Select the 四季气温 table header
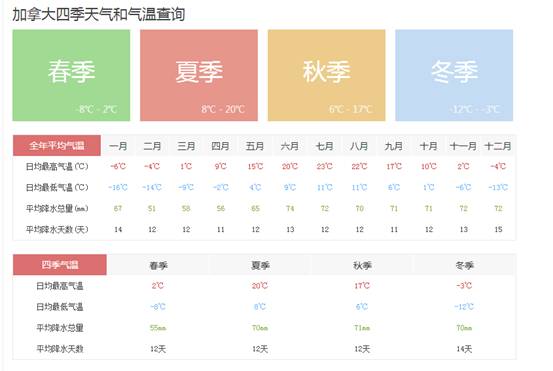Viewport: 553px width, 371px height. 60,264
